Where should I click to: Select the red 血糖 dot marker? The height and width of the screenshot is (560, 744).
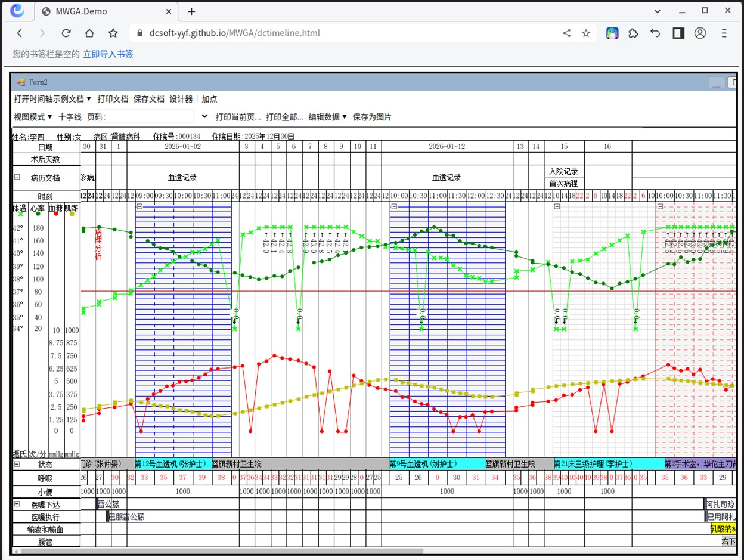pyautogui.click(x=55, y=214)
